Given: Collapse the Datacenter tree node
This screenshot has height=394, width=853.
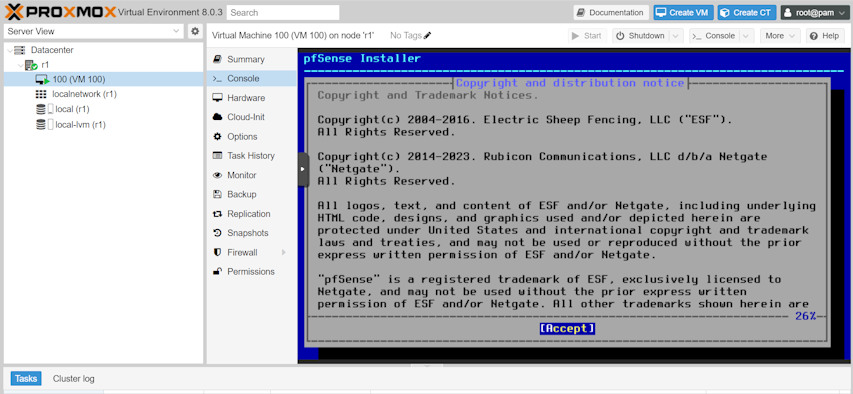Looking at the screenshot, I should 9,50.
